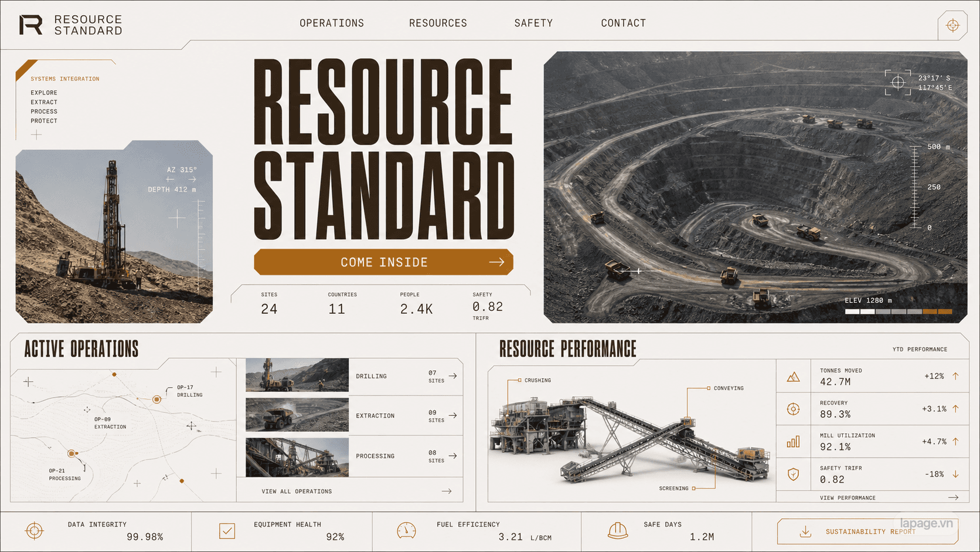This screenshot has height=552, width=980.
Task: Click the CONVEYING callout label
Action: click(x=729, y=388)
